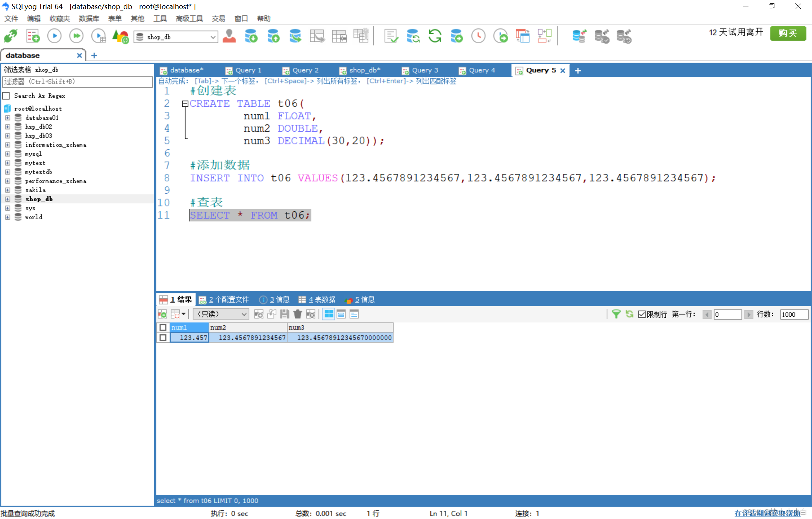Open the 只读 read-only mode dropdown
Screen dimensions: 812x519
(x=221, y=314)
